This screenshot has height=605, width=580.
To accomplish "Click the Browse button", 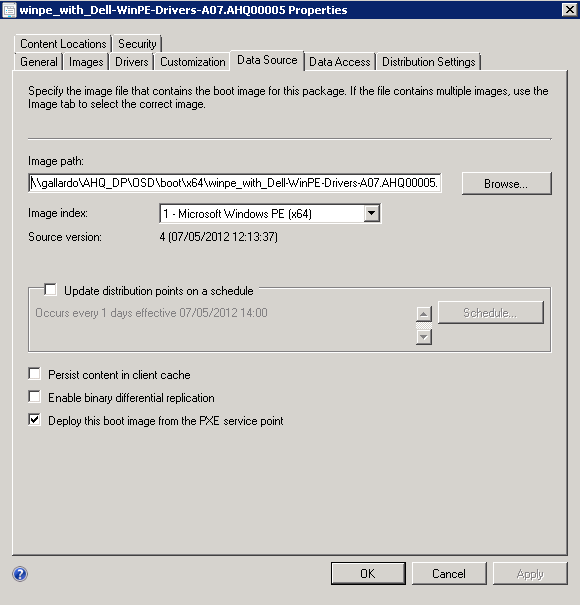I will point(506,184).
